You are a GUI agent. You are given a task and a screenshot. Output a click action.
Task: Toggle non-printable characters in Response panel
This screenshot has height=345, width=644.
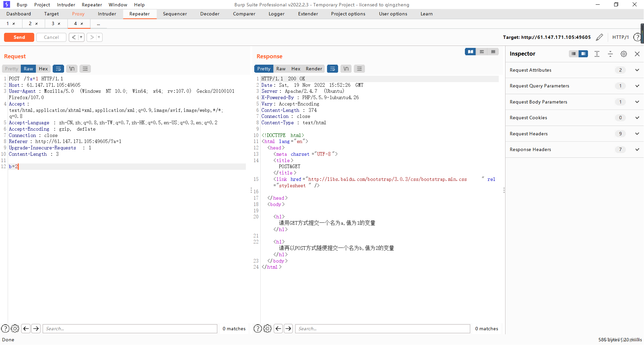coord(346,69)
